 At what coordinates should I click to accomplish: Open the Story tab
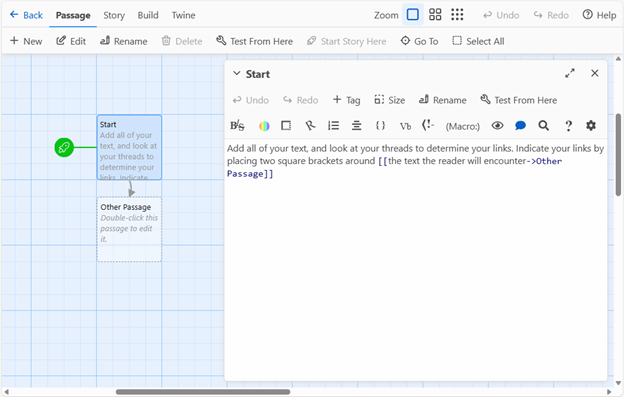click(x=114, y=15)
